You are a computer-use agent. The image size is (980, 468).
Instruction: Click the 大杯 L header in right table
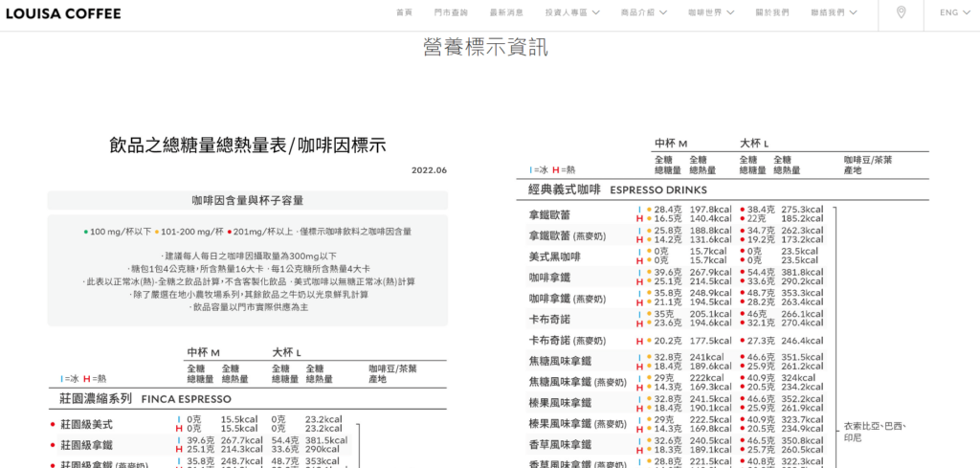(754, 144)
